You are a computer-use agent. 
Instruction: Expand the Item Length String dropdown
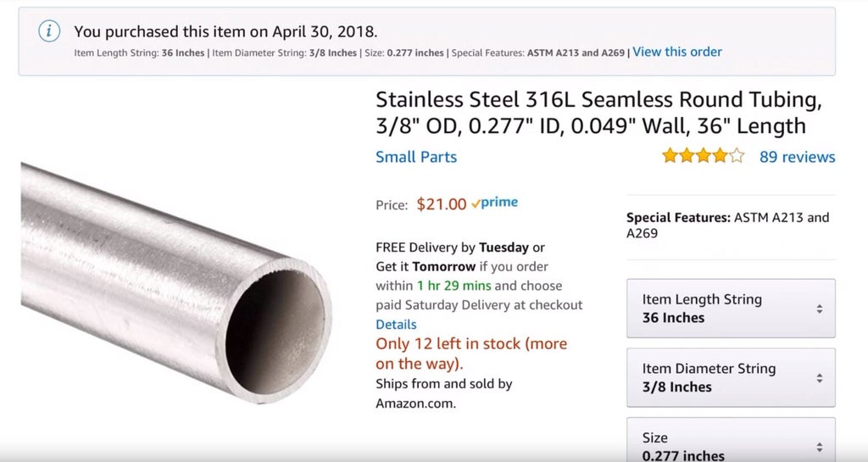coord(731,309)
